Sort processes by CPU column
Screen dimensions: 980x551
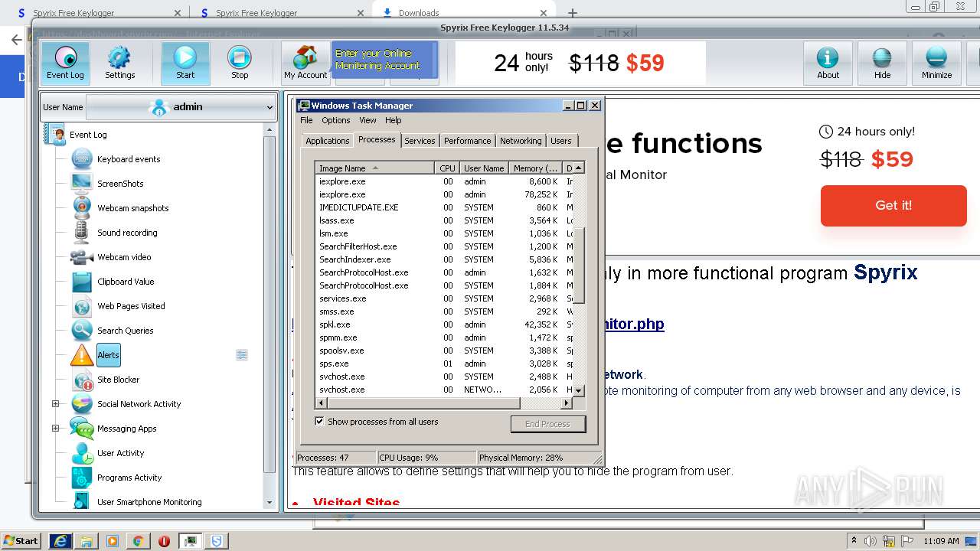447,168
